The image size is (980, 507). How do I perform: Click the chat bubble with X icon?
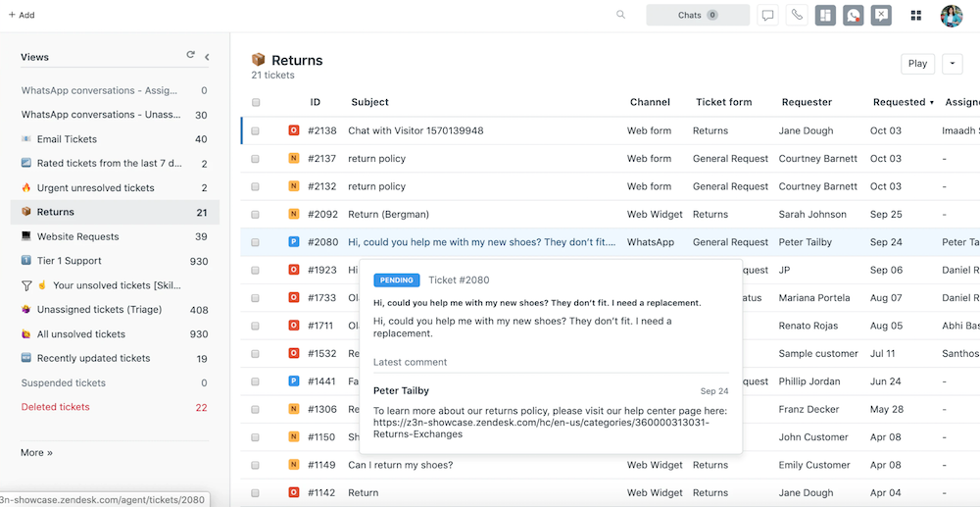[x=881, y=15]
